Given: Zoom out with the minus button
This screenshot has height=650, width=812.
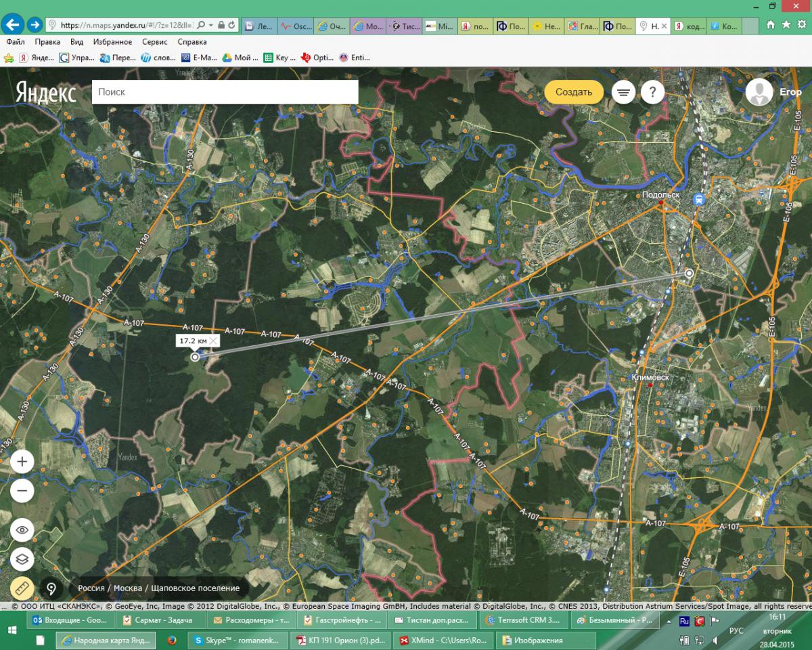Looking at the screenshot, I should pyautogui.click(x=22, y=491).
